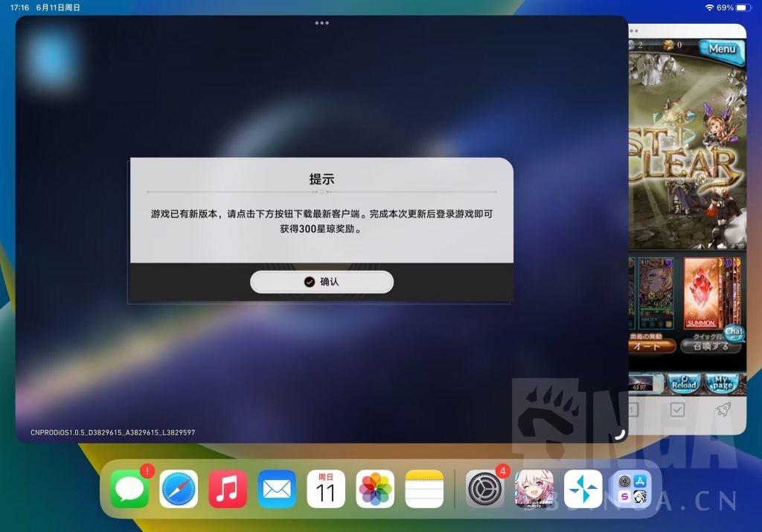
Task: Tap the Wi-Fi icon in the status bar
Action: (711, 7)
